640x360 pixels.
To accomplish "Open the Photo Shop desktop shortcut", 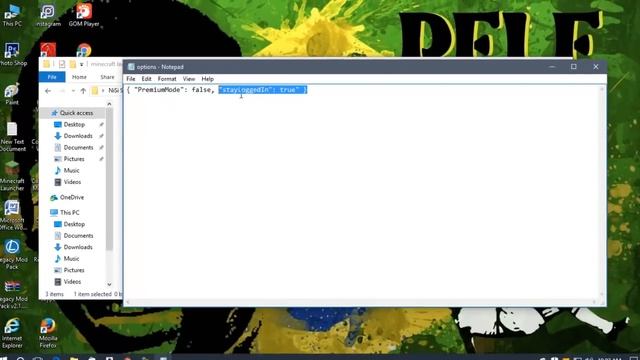I will (12, 54).
